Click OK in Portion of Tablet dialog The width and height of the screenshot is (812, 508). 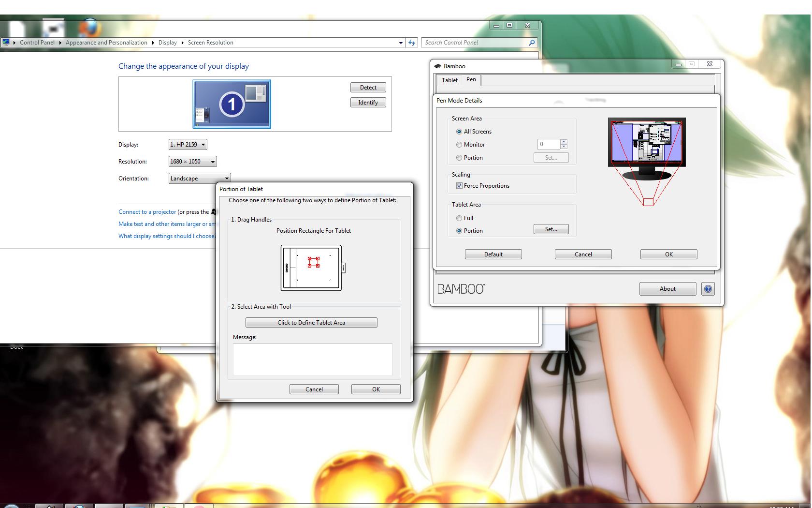point(376,389)
